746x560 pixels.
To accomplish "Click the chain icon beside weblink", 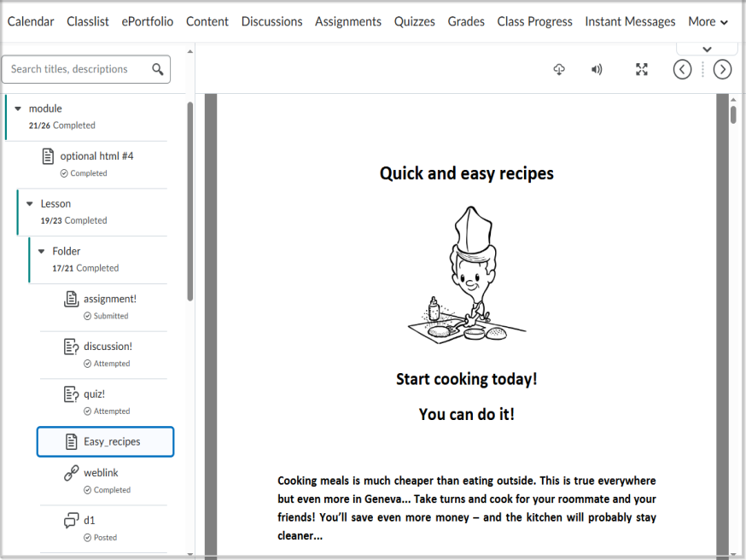I will click(x=71, y=472).
